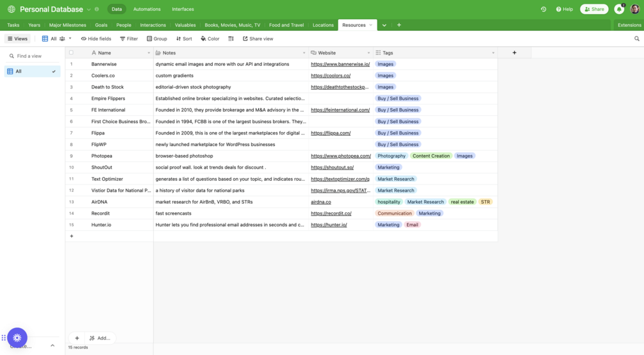Click the Sort button
The width and height of the screenshot is (644, 355).
tap(184, 38)
